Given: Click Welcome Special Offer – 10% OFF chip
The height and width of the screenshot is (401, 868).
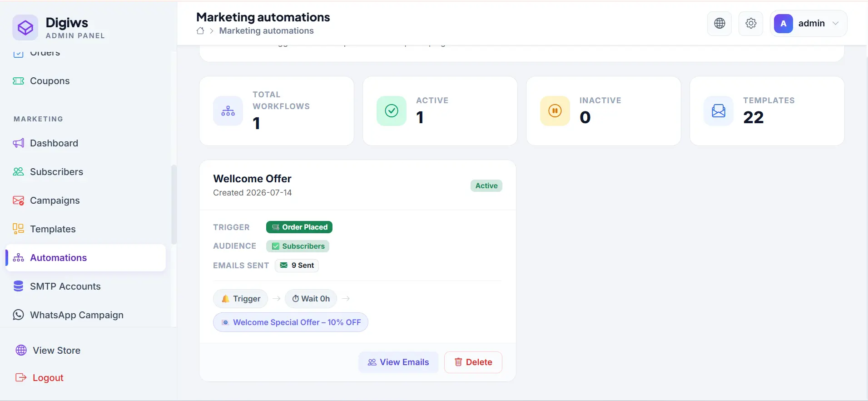Looking at the screenshot, I should click(291, 322).
